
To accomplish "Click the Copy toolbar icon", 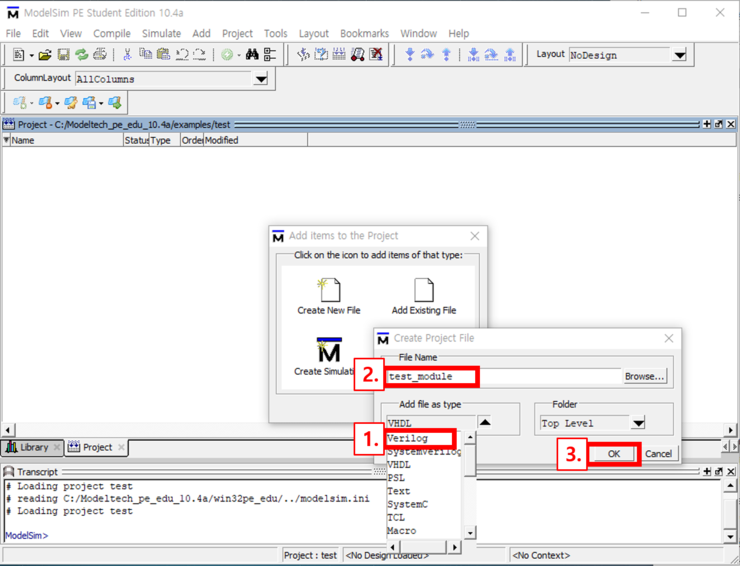I will (x=145, y=55).
